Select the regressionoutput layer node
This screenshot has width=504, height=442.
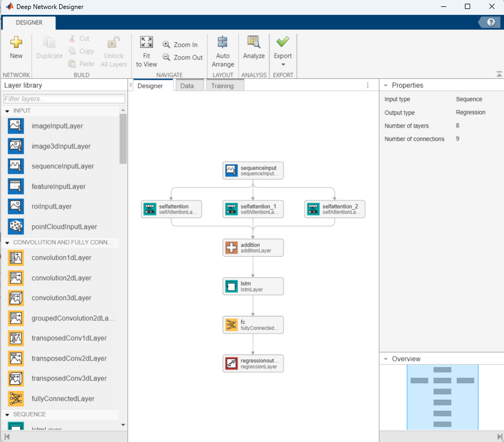click(x=253, y=364)
